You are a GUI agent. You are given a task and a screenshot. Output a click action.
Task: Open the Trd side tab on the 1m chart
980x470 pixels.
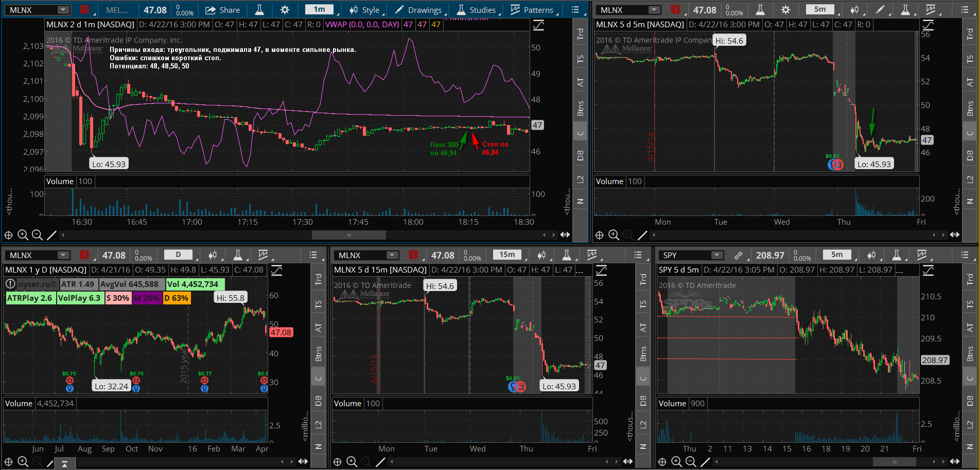click(580, 34)
